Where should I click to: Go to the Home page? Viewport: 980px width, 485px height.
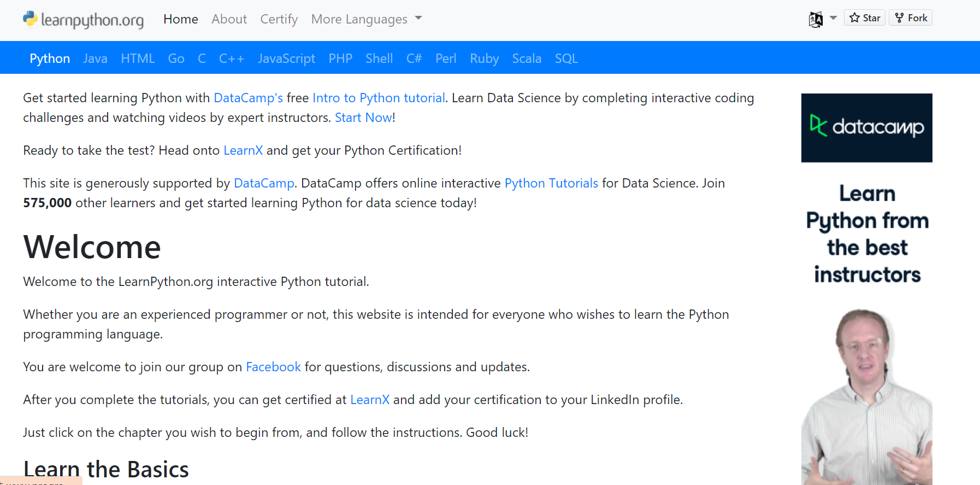click(181, 19)
